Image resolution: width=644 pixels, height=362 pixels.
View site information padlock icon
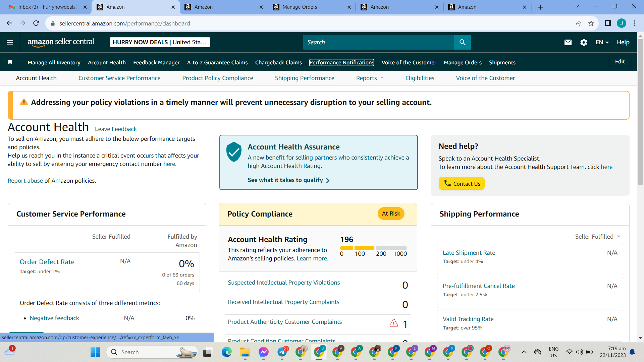(53, 23)
